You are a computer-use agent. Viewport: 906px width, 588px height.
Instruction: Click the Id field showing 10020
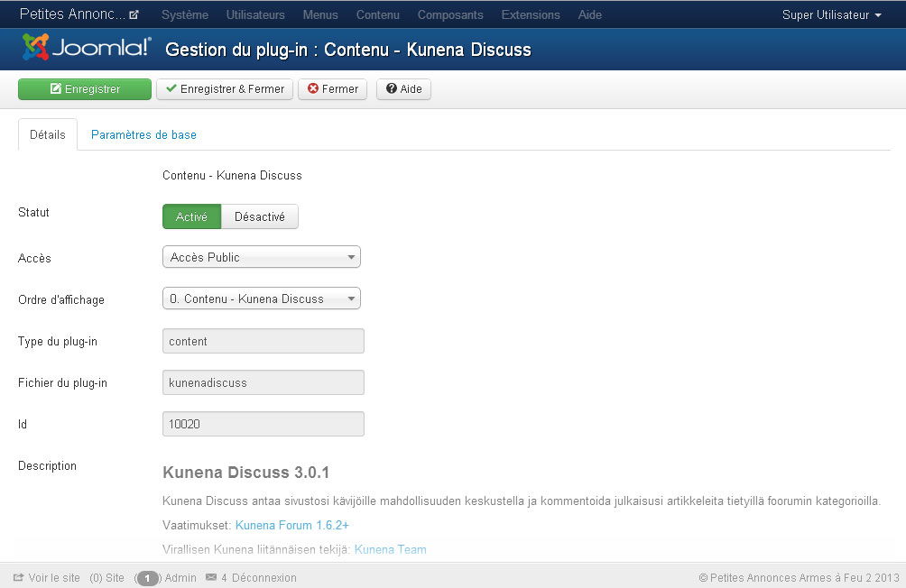(x=263, y=424)
